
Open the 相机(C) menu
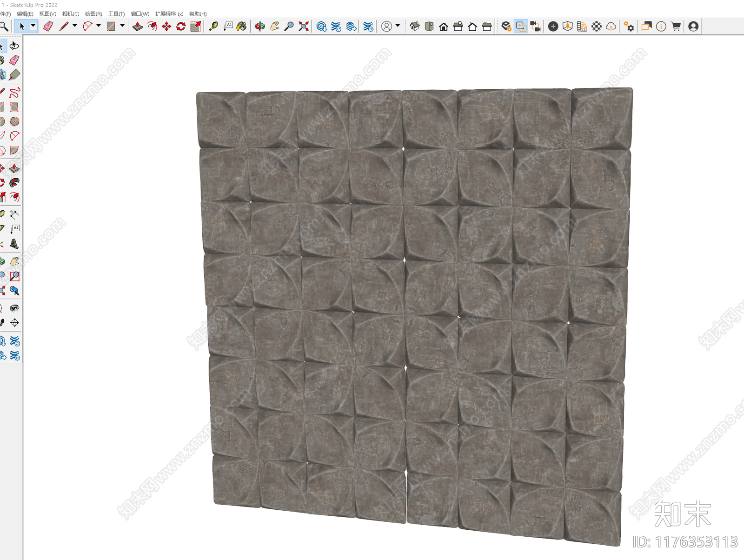(71, 14)
